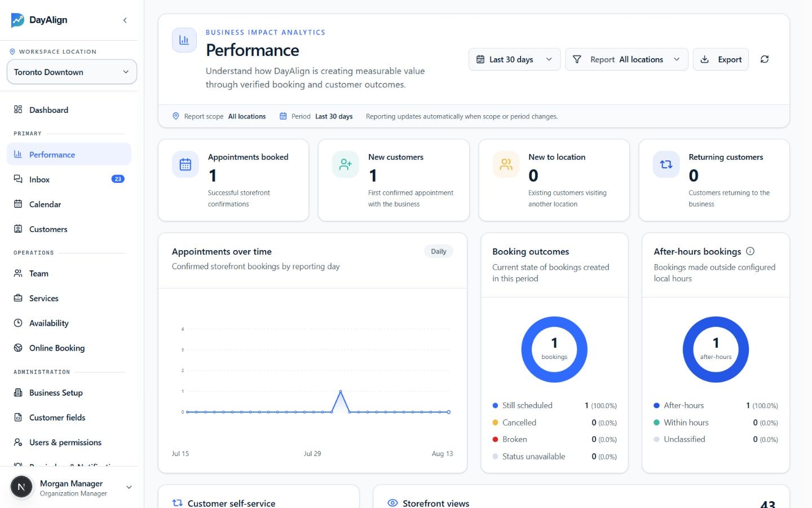The width and height of the screenshot is (812, 508).
Task: Collapse the sidebar with the chevron arrow
Action: pos(125,20)
